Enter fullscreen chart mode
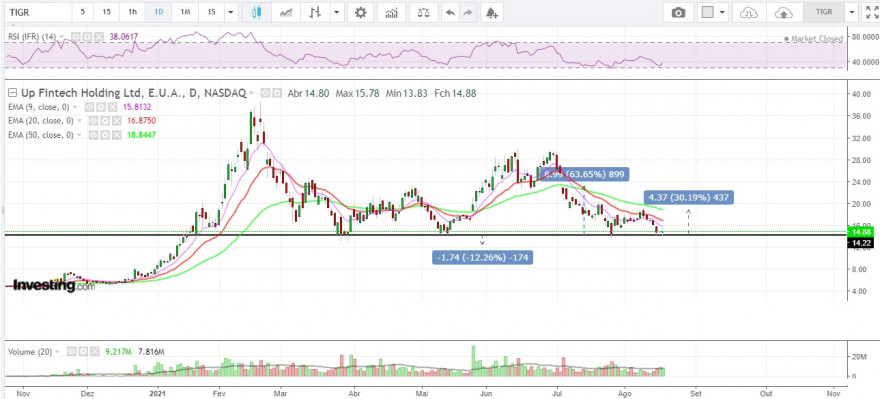This screenshot has width=880, height=399. pos(872,12)
